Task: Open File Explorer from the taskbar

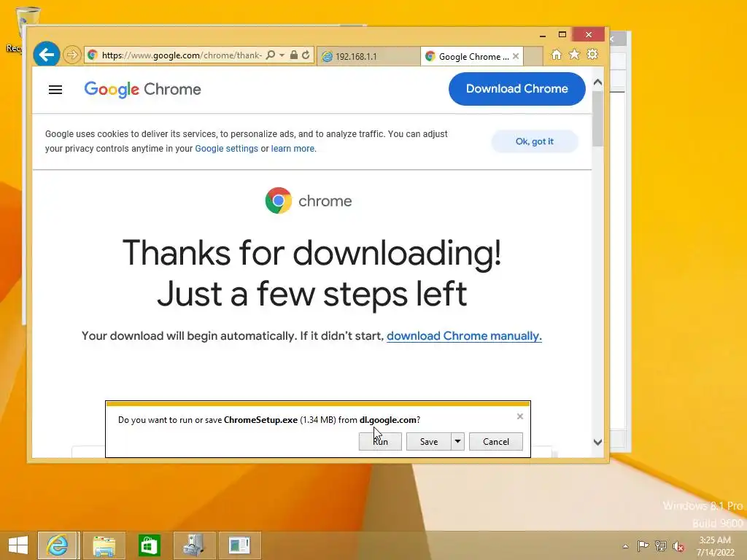Action: coord(104,545)
